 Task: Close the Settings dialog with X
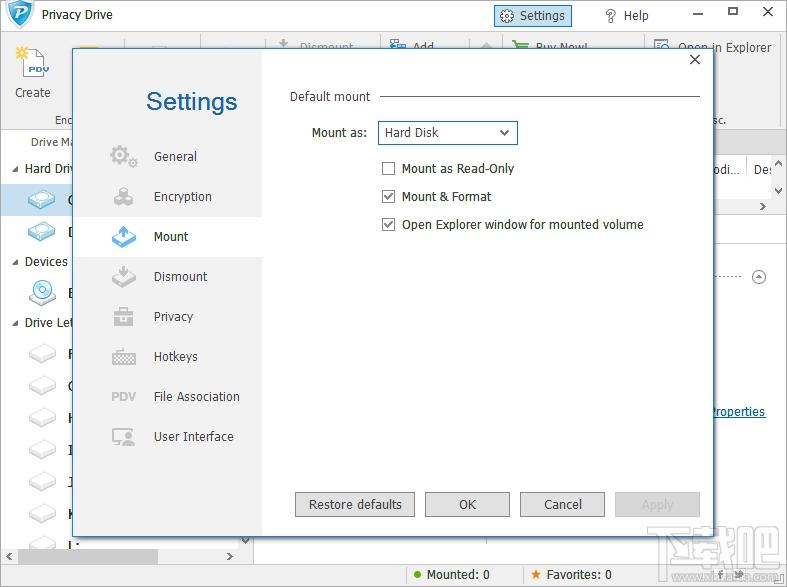point(695,60)
